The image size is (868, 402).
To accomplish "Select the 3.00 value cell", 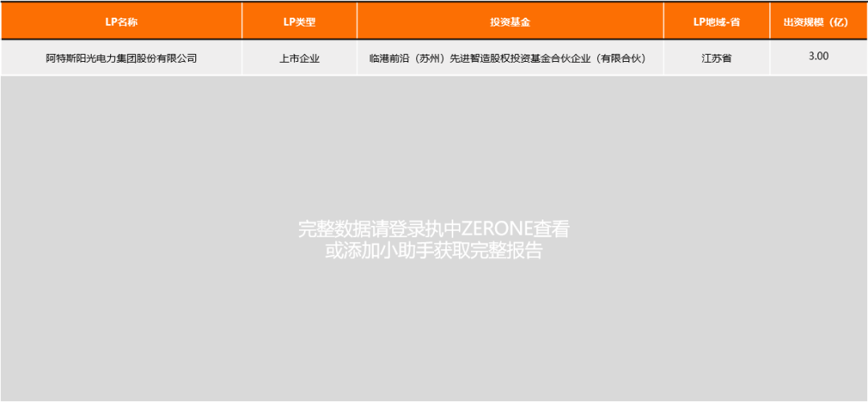I will pos(819,56).
